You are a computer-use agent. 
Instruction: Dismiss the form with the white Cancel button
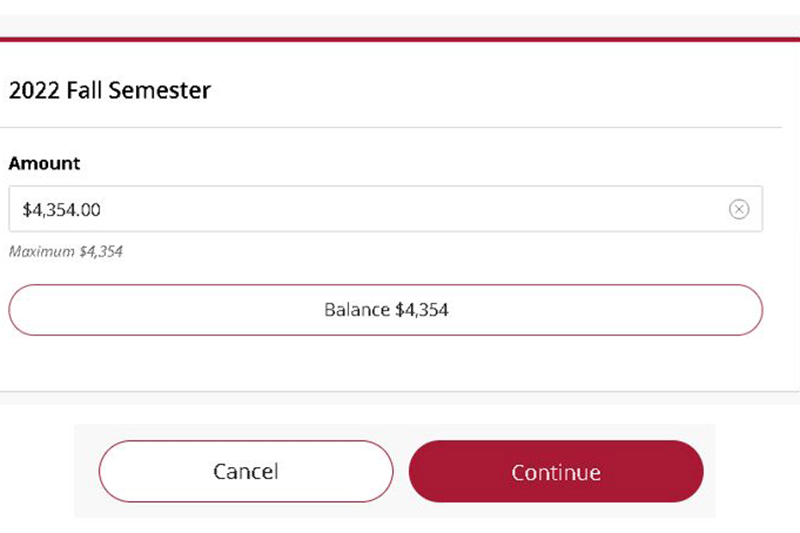[x=246, y=471]
